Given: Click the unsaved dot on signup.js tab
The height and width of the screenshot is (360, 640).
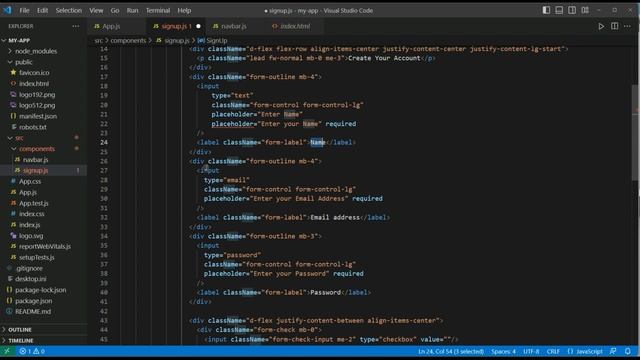Looking at the screenshot, I should coord(198,26).
